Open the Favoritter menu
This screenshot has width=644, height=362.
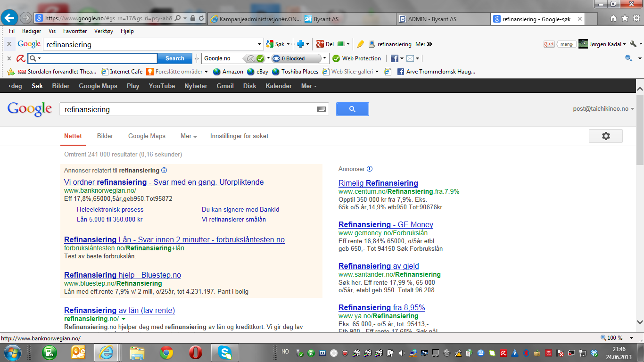coord(75,31)
